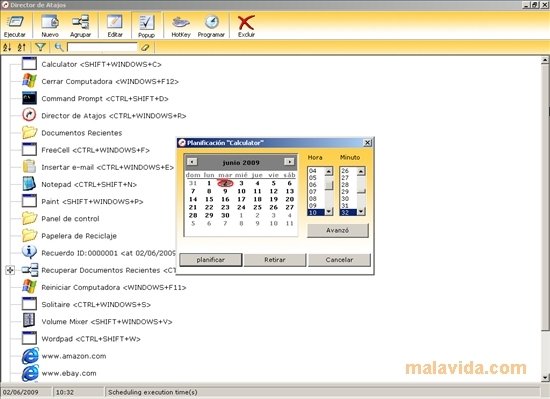Select the Wordpad list entry

tap(91, 339)
